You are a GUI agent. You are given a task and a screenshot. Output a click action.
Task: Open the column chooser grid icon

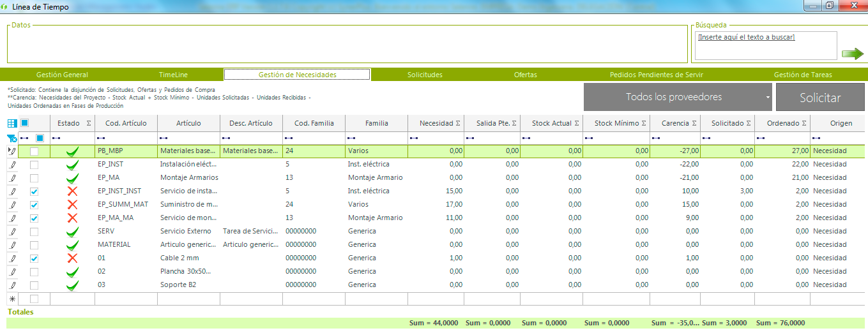click(x=13, y=123)
